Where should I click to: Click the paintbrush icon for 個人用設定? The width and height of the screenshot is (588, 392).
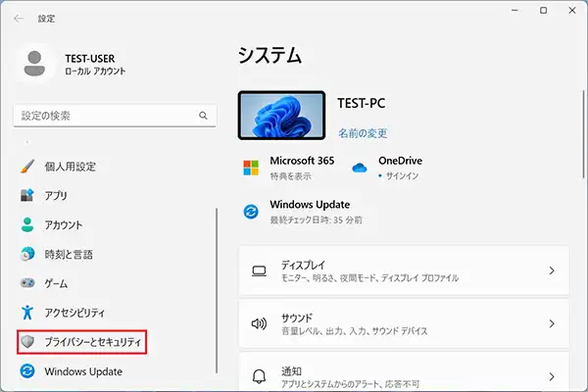pos(27,167)
